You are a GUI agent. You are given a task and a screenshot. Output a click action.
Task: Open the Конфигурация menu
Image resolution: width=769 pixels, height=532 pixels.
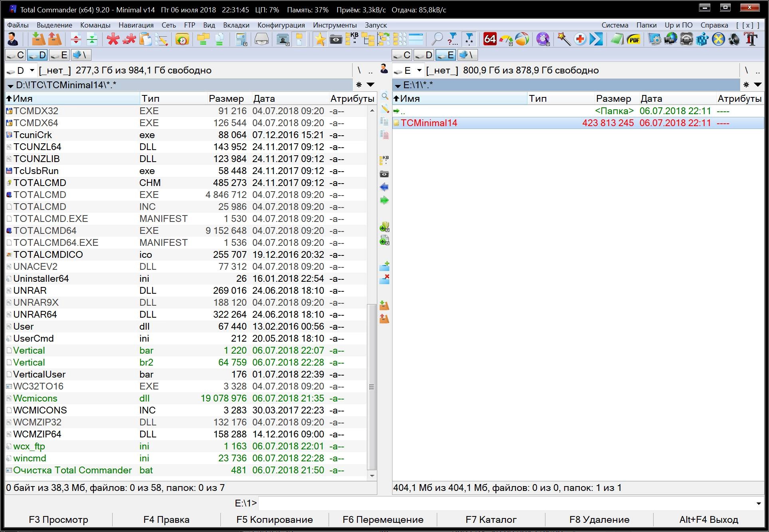[281, 25]
